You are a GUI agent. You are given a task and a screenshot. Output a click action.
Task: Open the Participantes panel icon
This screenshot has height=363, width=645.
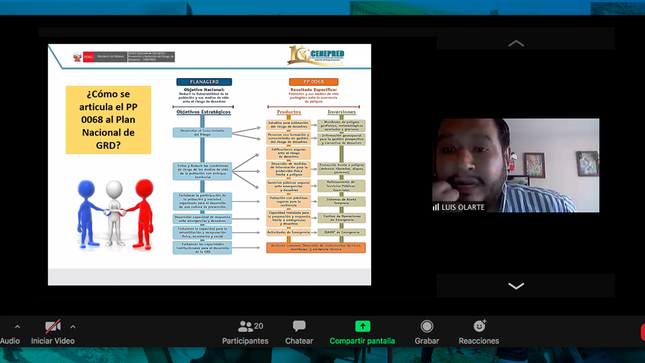point(246,326)
